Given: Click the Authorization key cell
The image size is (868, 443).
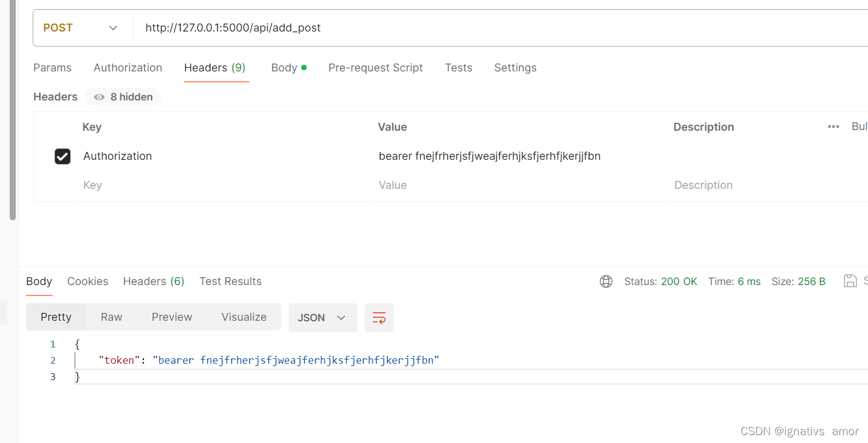Looking at the screenshot, I should tap(223, 156).
